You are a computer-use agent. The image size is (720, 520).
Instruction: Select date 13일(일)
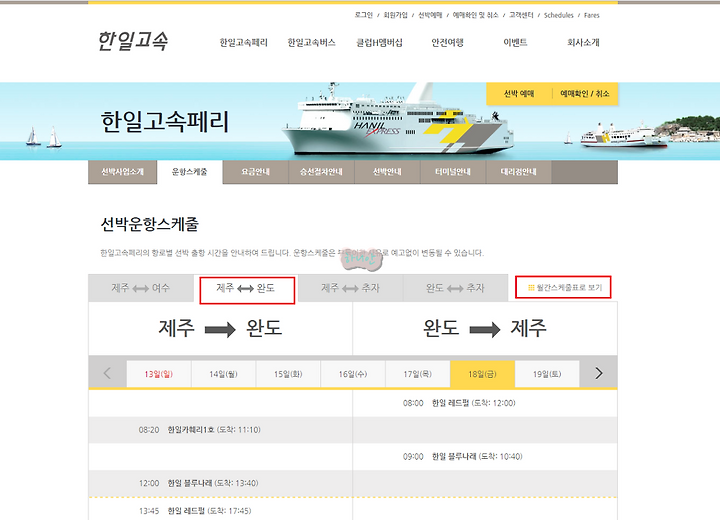pos(159,374)
